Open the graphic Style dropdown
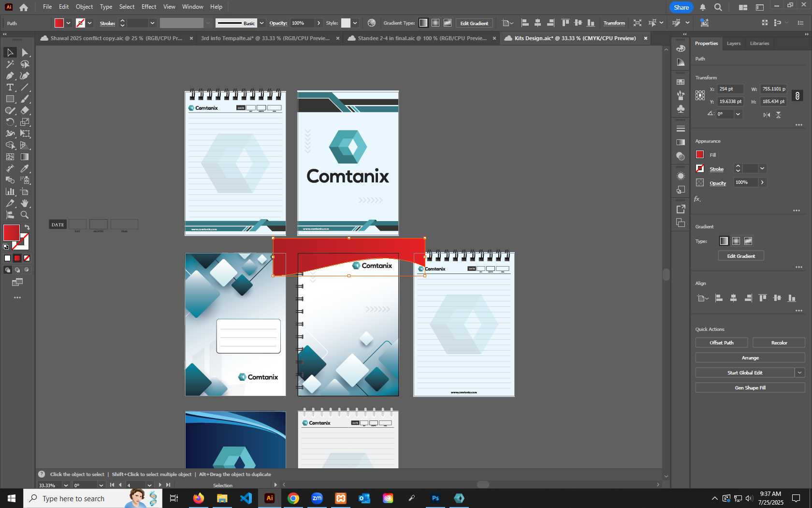Screen dimensions: 812x508 click(x=355, y=23)
